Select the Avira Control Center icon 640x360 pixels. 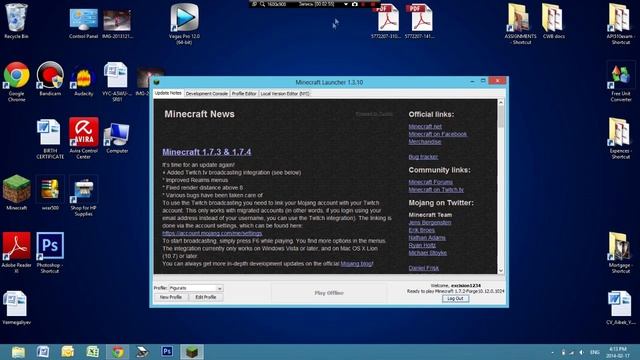[83, 138]
